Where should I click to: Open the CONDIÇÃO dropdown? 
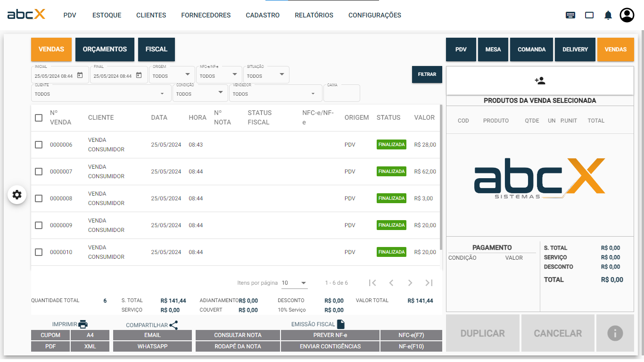[200, 93]
